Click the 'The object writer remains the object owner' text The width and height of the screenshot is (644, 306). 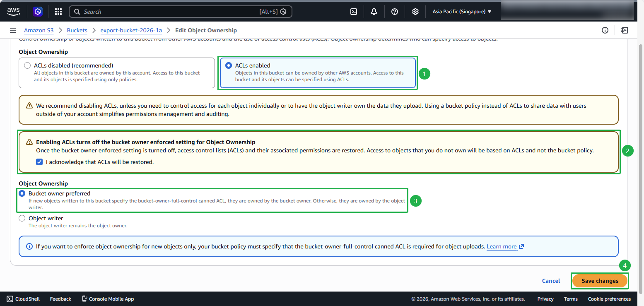click(78, 226)
